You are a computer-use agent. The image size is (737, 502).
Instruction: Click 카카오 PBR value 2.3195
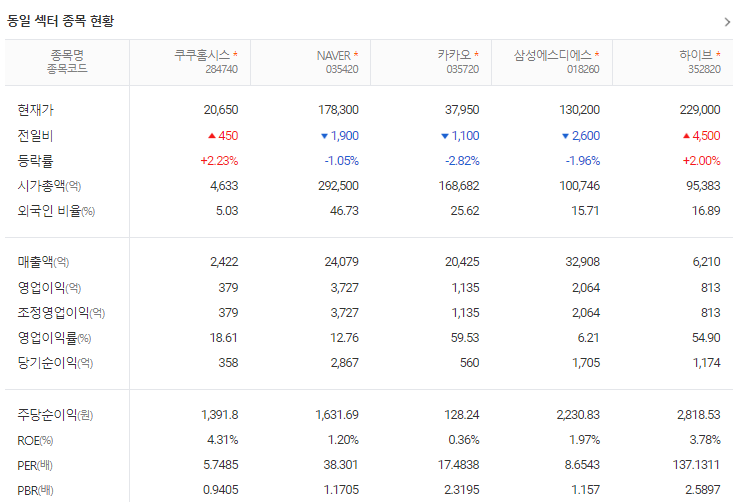click(x=462, y=490)
